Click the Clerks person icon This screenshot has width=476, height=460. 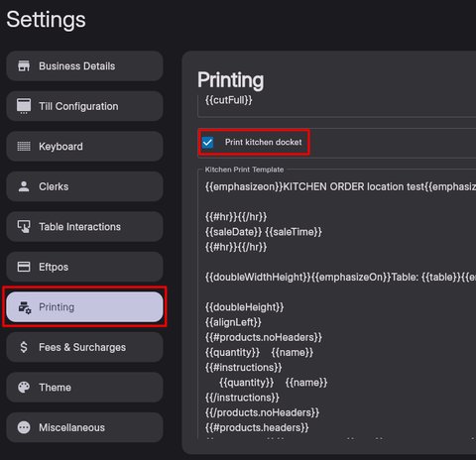pos(24,186)
